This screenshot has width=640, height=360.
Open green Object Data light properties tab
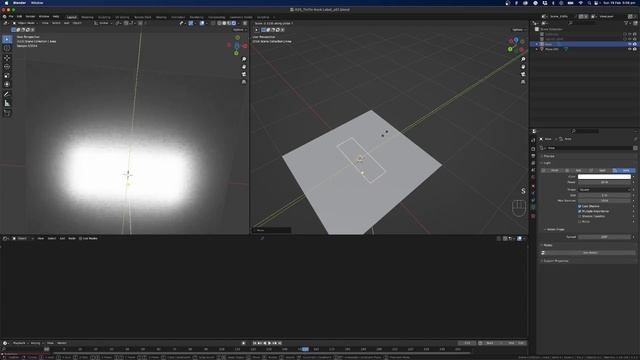click(x=533, y=207)
